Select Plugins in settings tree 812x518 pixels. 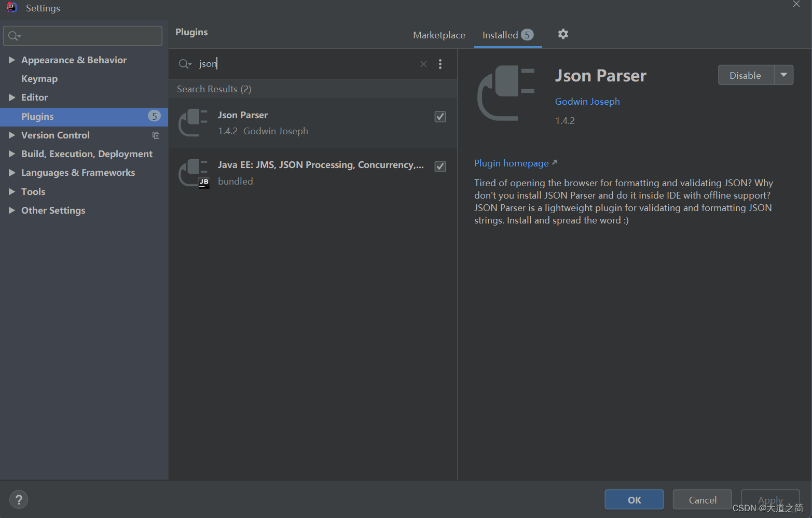[x=84, y=117]
